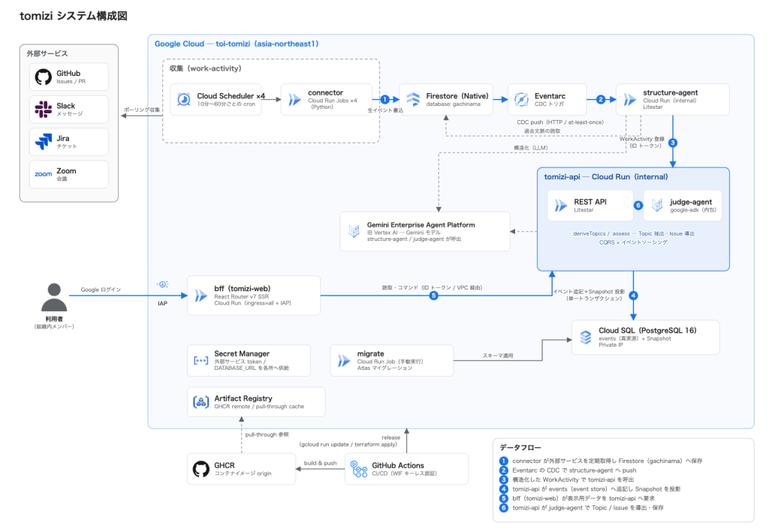This screenshot has height=532, width=769.
Task: Click the Secret Manager icon
Action: [x=201, y=361]
